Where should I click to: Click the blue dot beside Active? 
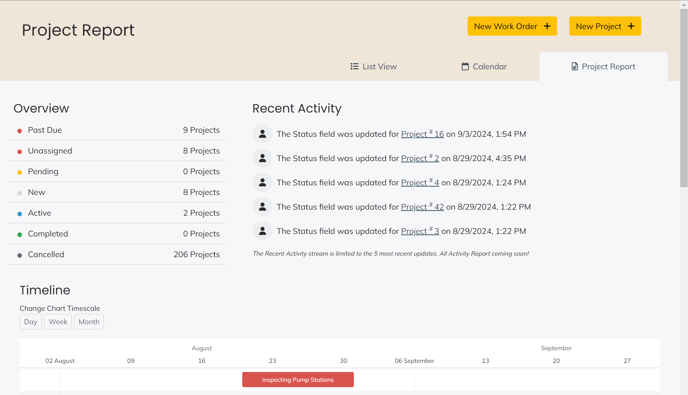(19, 214)
